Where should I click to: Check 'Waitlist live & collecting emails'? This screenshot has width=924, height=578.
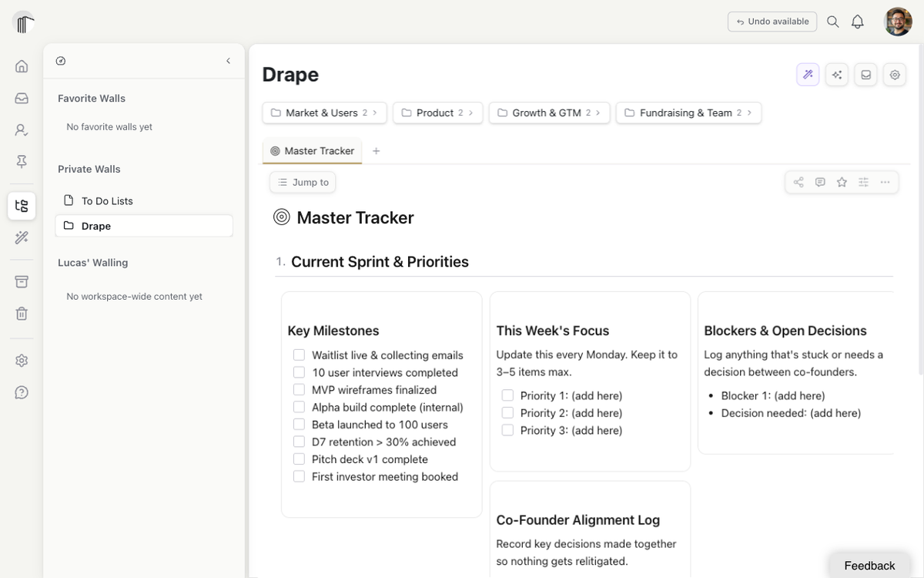(x=299, y=355)
